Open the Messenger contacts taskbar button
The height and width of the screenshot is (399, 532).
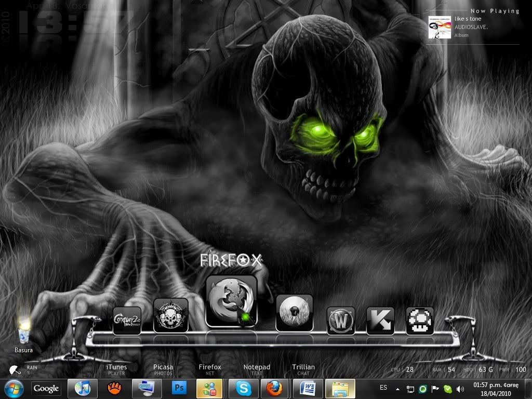point(210,389)
